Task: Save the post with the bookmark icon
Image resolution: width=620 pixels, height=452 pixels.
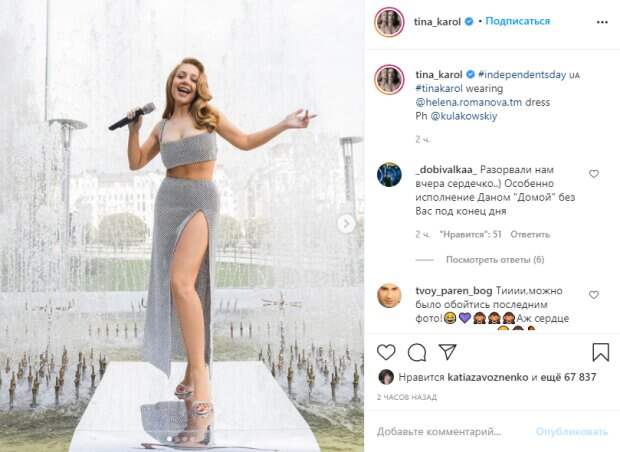Action: tap(600, 352)
